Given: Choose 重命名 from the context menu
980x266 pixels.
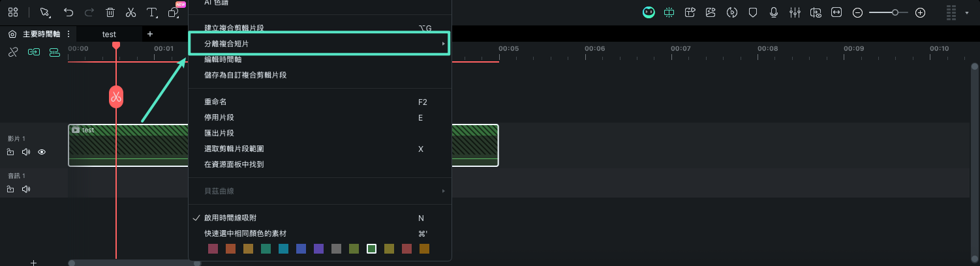Looking at the screenshot, I should click(215, 102).
